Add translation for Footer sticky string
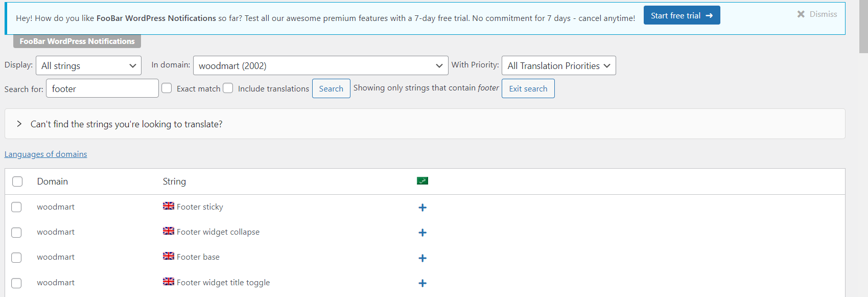Image resolution: width=868 pixels, height=297 pixels. coord(423,208)
